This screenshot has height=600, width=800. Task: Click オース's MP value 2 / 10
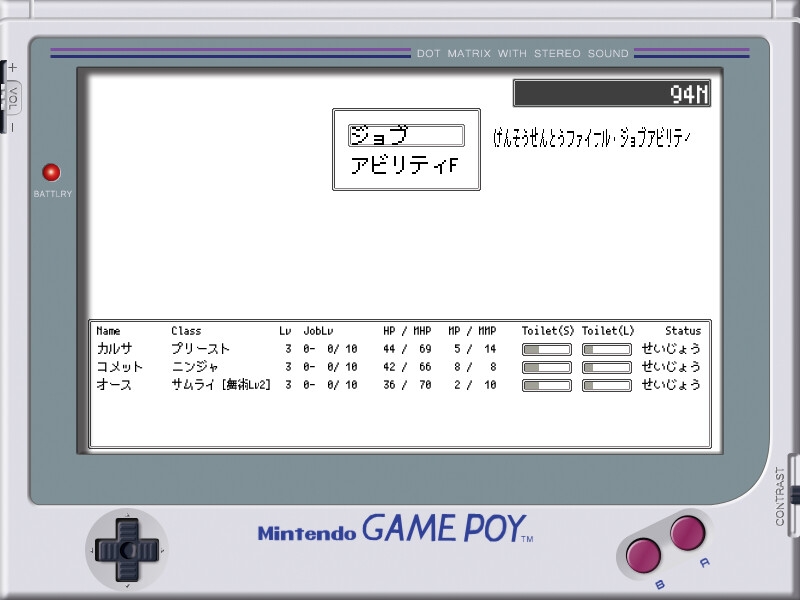[475, 385]
